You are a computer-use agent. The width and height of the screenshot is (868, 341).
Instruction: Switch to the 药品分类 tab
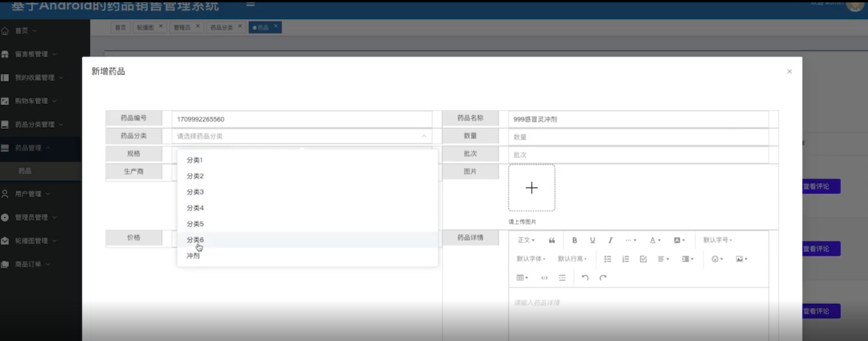222,28
